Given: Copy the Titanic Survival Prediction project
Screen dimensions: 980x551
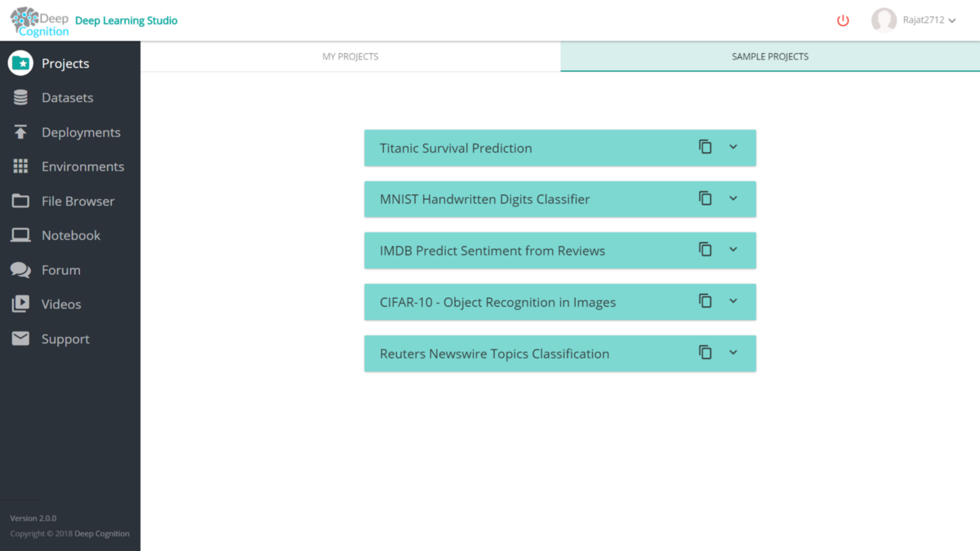Looking at the screenshot, I should (x=706, y=147).
